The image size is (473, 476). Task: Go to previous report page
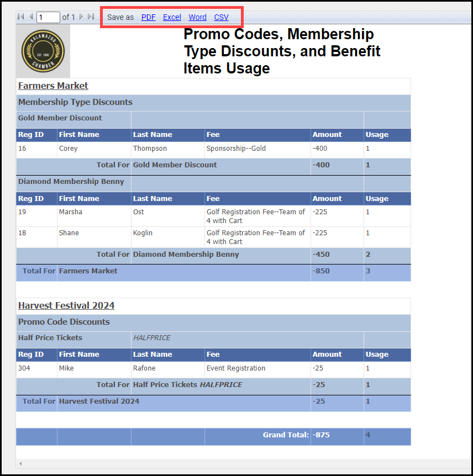pos(31,17)
